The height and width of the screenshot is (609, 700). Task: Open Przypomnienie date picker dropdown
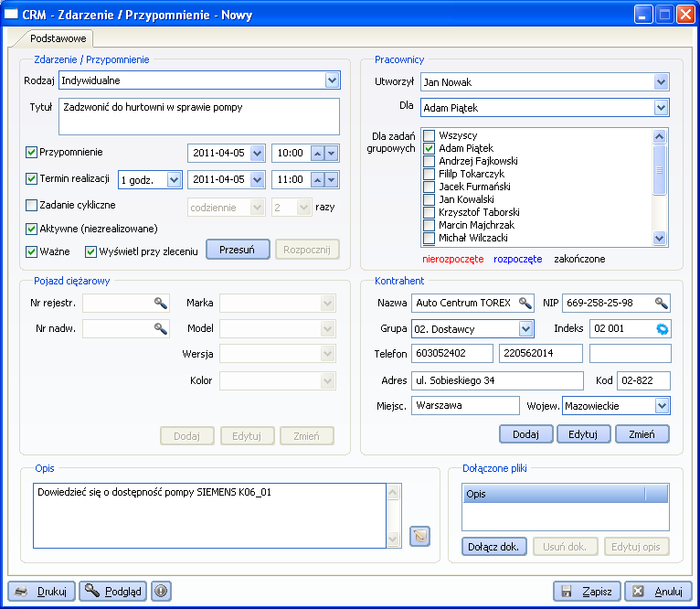[257, 154]
